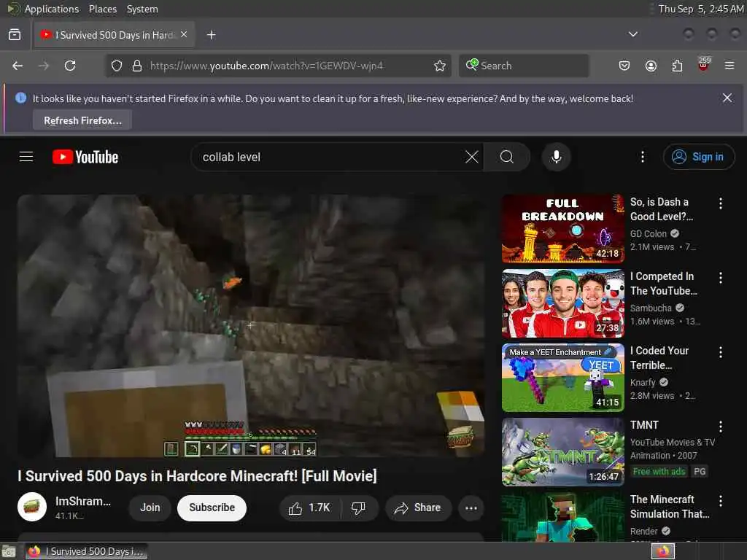The width and height of the screenshot is (747, 560).
Task: Close the I Survived 500 Days tab
Action: 184,34
